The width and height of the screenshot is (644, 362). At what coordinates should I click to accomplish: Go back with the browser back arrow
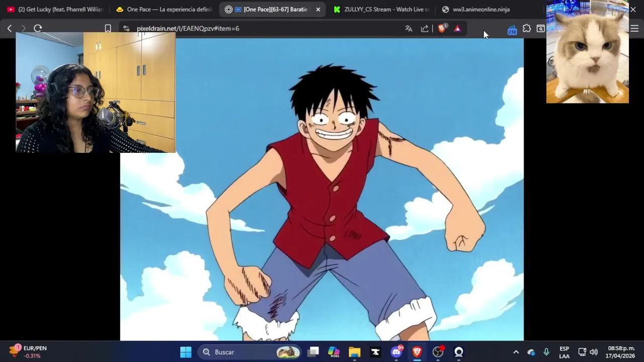coord(10,29)
